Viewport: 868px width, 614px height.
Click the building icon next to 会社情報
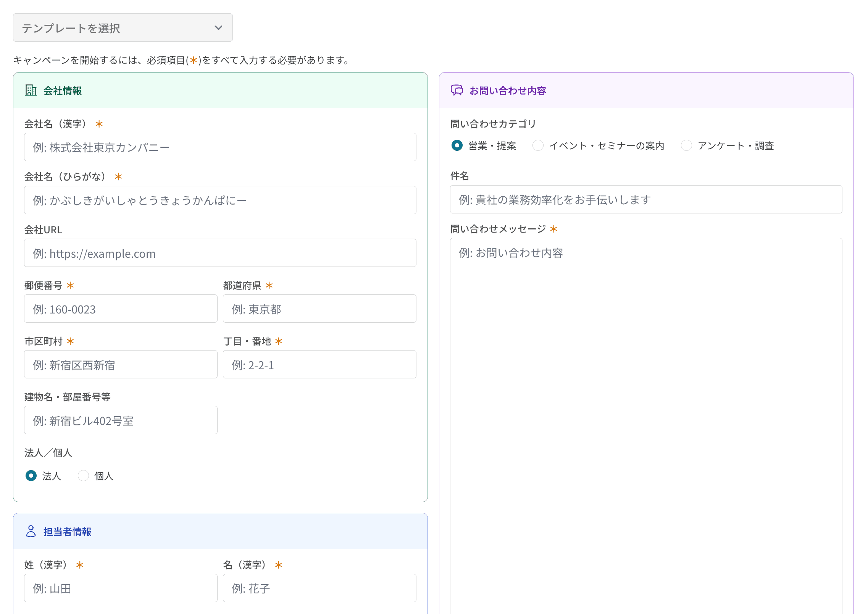pyautogui.click(x=31, y=91)
